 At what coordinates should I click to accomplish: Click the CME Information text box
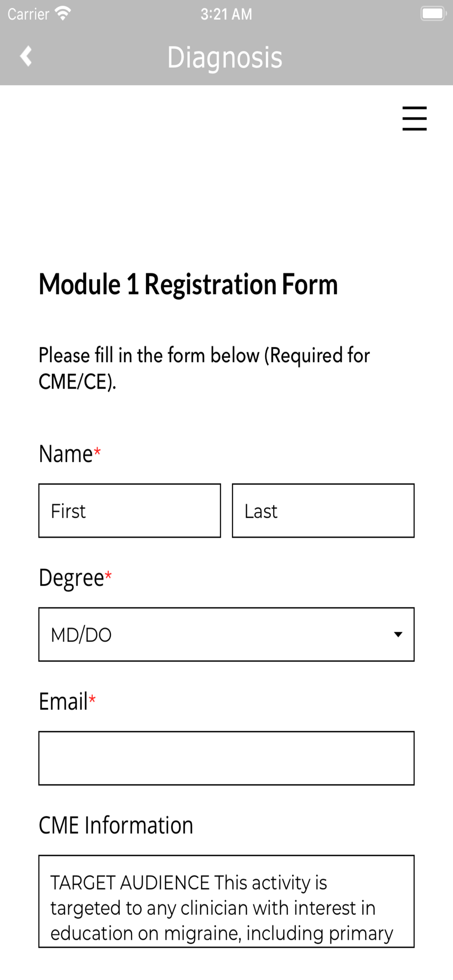coord(226,901)
